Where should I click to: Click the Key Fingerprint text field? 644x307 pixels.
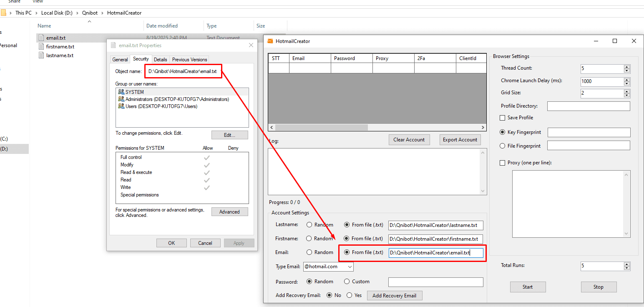(589, 133)
